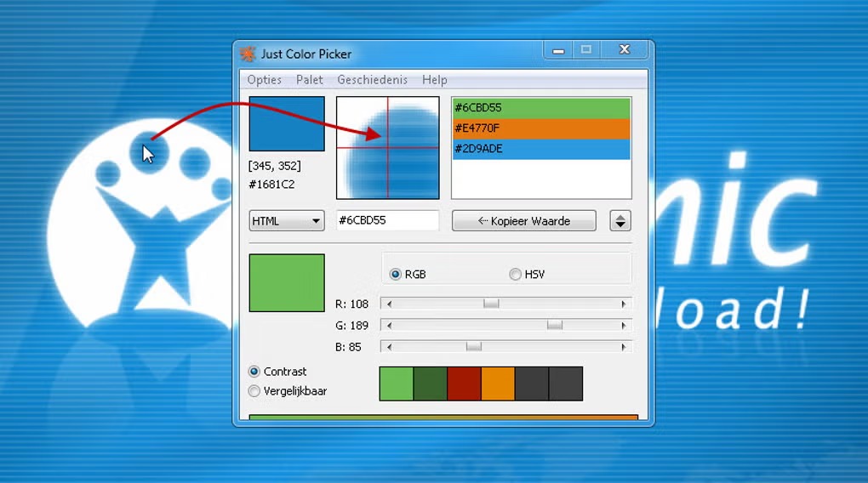Click right arrow of the R slider
This screenshot has width=868, height=483.
click(x=623, y=304)
